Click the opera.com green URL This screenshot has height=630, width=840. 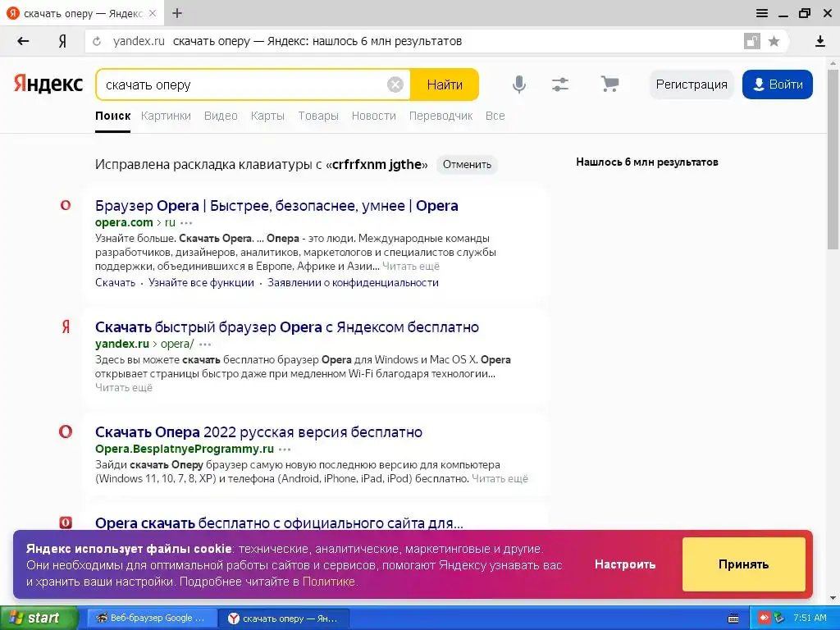click(x=124, y=222)
